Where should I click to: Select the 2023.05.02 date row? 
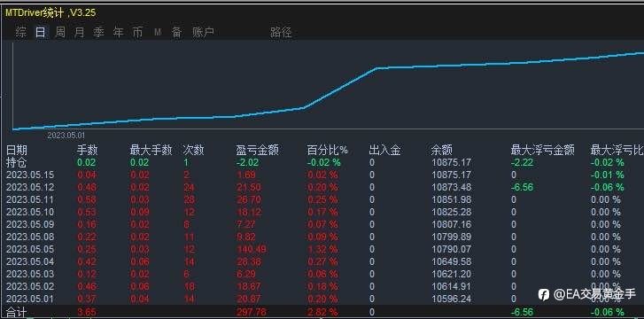(x=30, y=286)
